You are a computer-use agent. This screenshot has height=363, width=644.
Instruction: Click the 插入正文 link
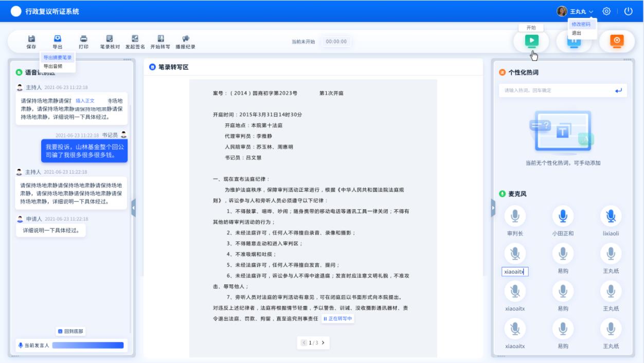tap(85, 101)
